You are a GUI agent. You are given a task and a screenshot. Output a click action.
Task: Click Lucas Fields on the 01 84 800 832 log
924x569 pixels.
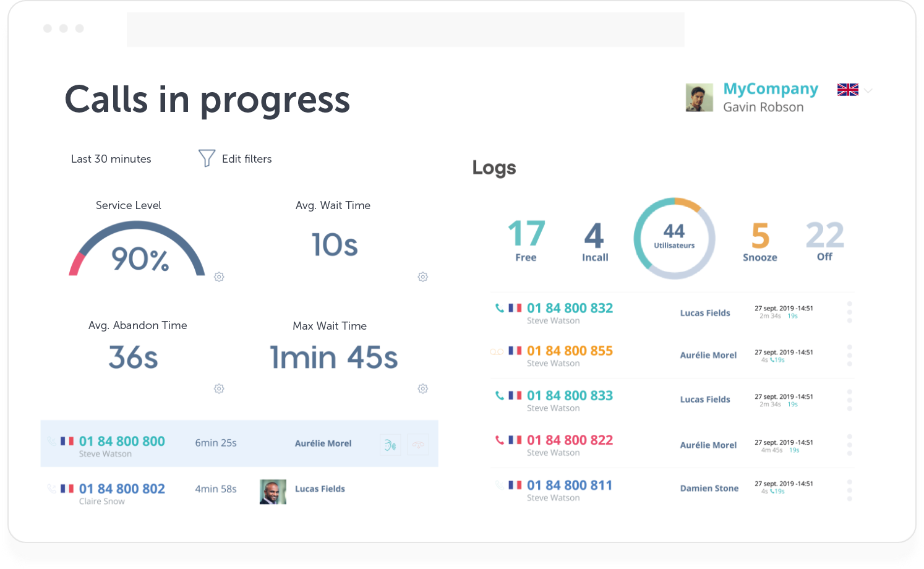coord(705,313)
